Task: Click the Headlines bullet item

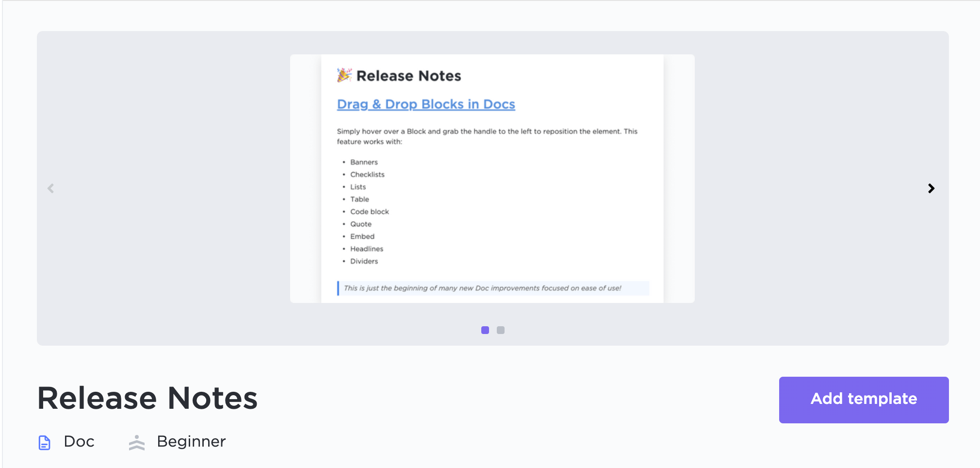Action: [x=367, y=249]
